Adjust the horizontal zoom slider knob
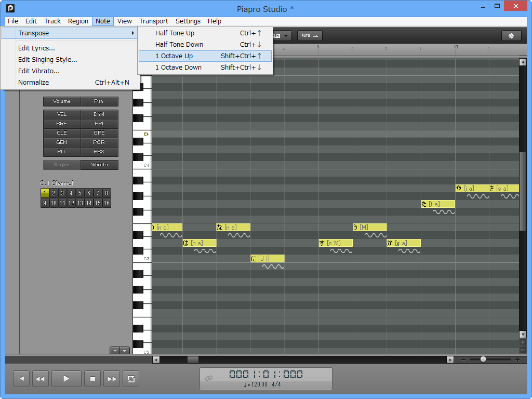This screenshot has height=399, width=532. (x=483, y=360)
